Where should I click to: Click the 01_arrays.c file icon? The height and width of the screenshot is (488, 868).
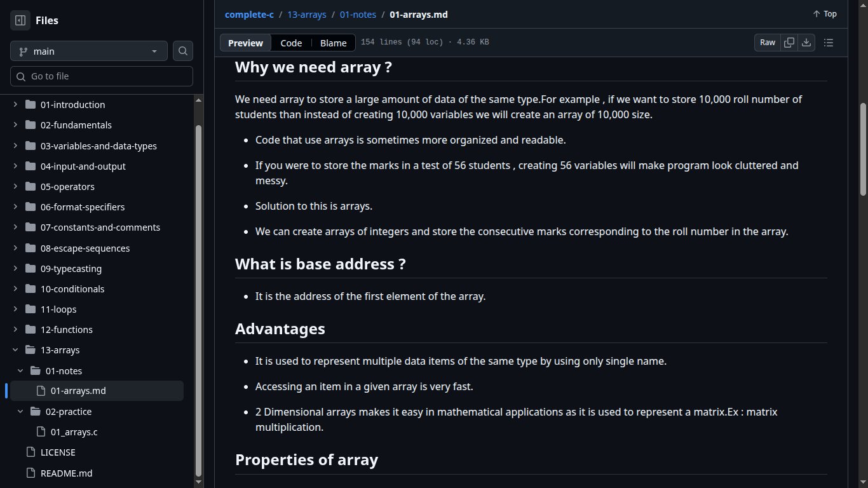[41, 432]
